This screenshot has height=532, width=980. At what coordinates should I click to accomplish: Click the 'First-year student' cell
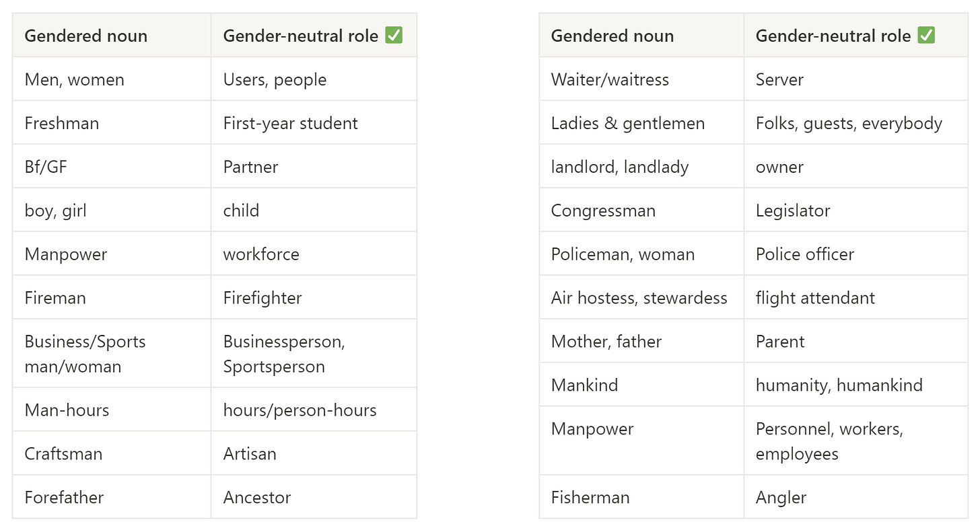tap(314, 123)
